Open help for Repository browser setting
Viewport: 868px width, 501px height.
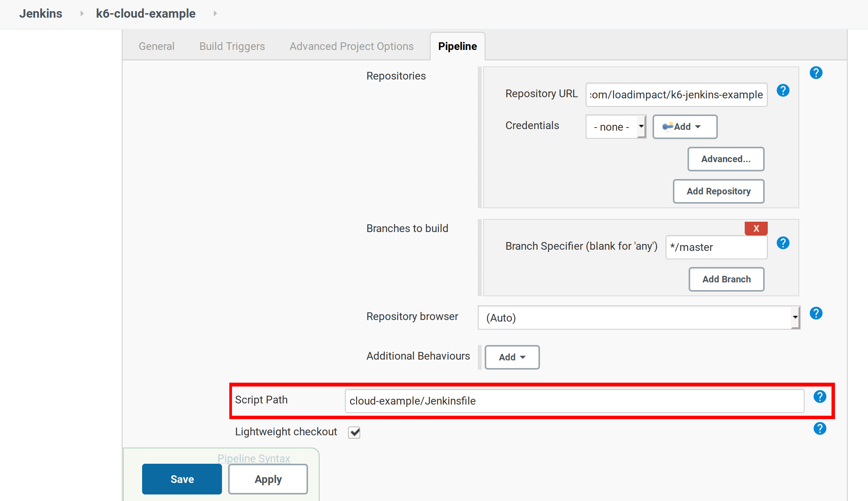(x=816, y=314)
